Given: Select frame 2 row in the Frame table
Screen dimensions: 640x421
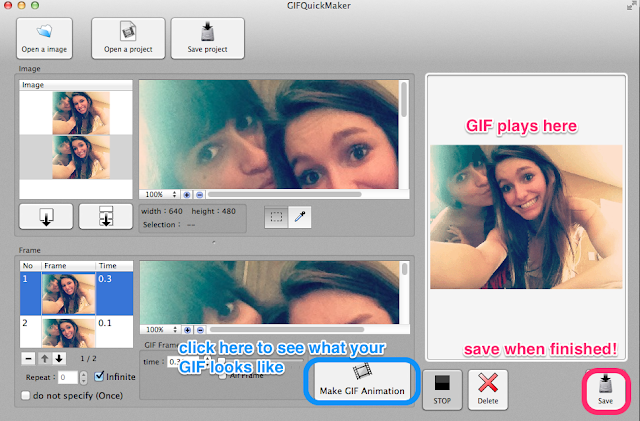Looking at the screenshot, I should [x=76, y=332].
